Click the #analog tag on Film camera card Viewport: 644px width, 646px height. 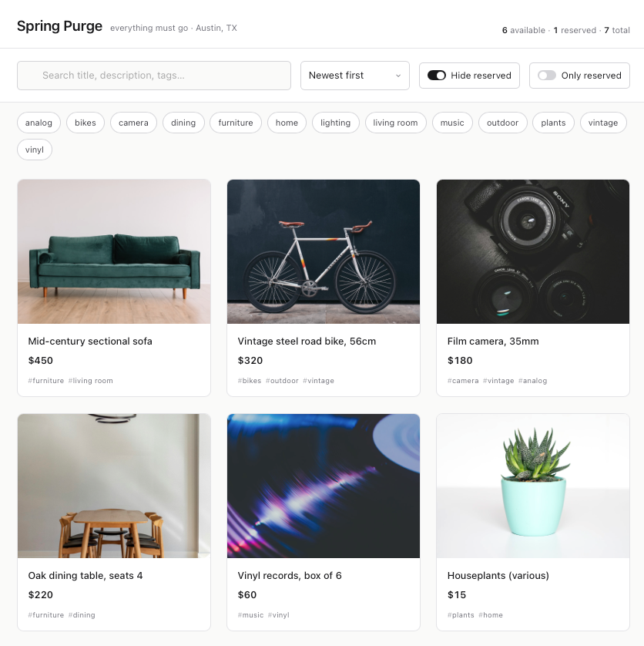click(x=532, y=381)
